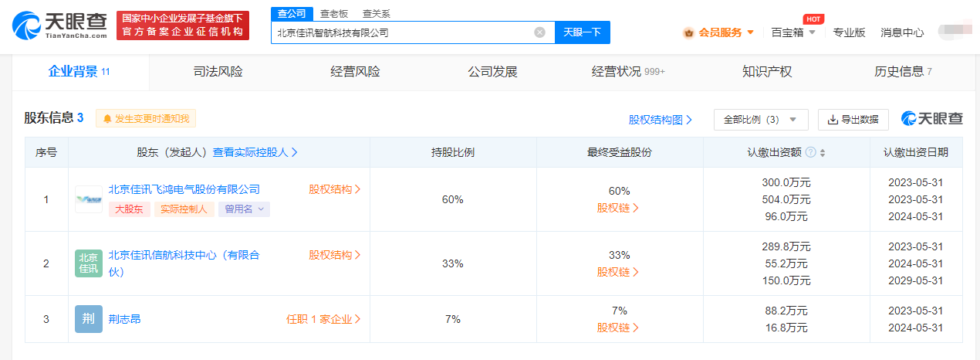The width and height of the screenshot is (980, 360).
Task: Sort by 认缴出资额 using sort arrows
Action: click(823, 152)
